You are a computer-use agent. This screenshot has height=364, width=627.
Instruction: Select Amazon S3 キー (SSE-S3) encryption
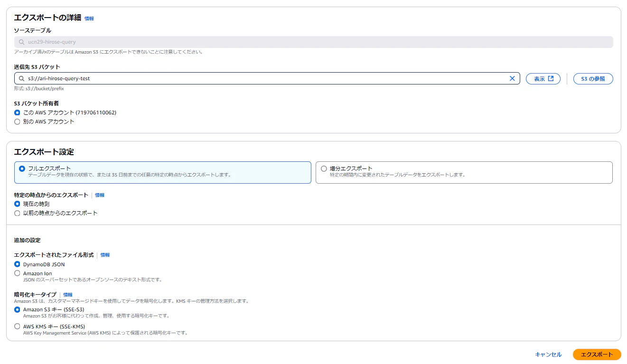coord(18,309)
